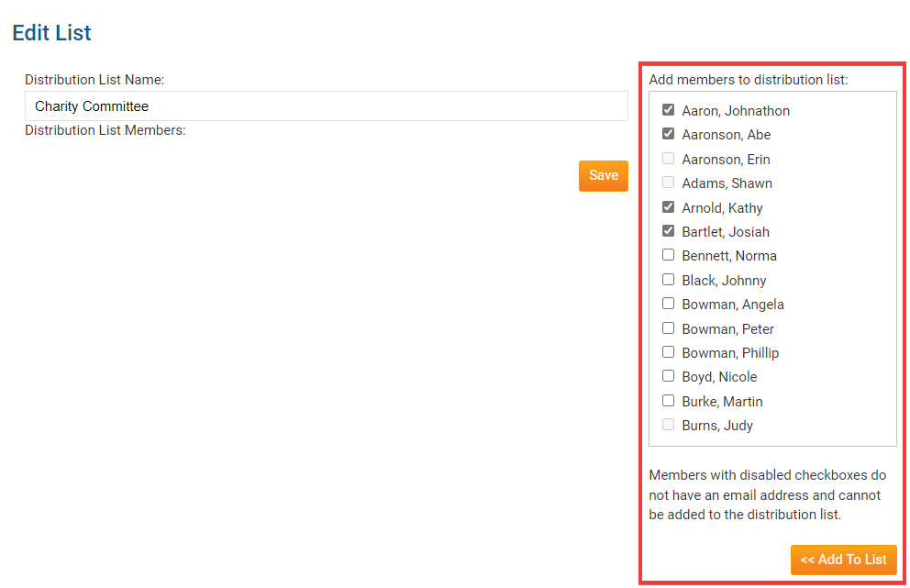The height and width of the screenshot is (588, 910).
Task: Uncheck Arnold, Kathy from the selection
Action: [669, 206]
